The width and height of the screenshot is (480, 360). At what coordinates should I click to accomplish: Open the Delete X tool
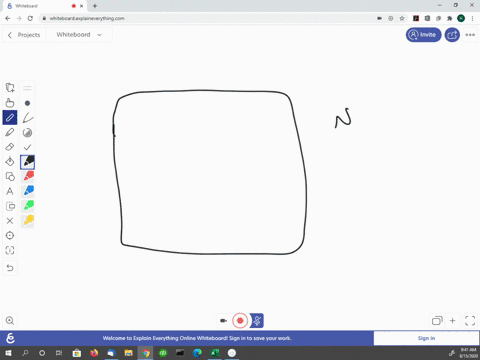click(x=10, y=221)
